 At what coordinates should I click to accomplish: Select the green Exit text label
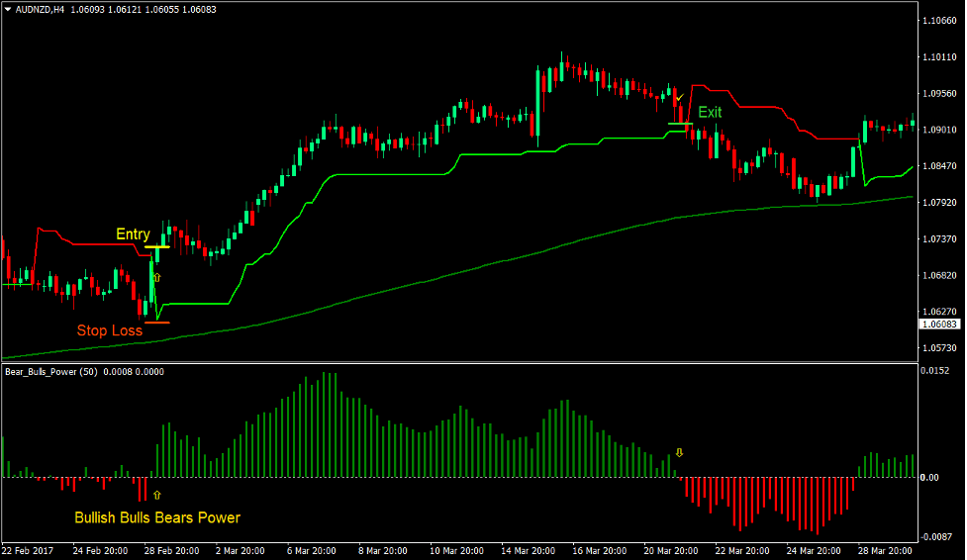(710, 113)
